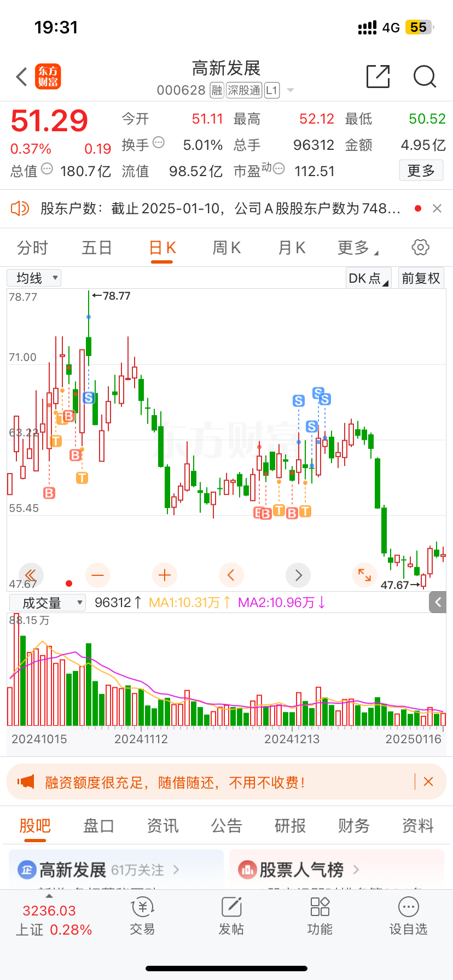Open the 前复权 adjustment selector
Viewport: 453px width, 980px height.
click(x=421, y=278)
